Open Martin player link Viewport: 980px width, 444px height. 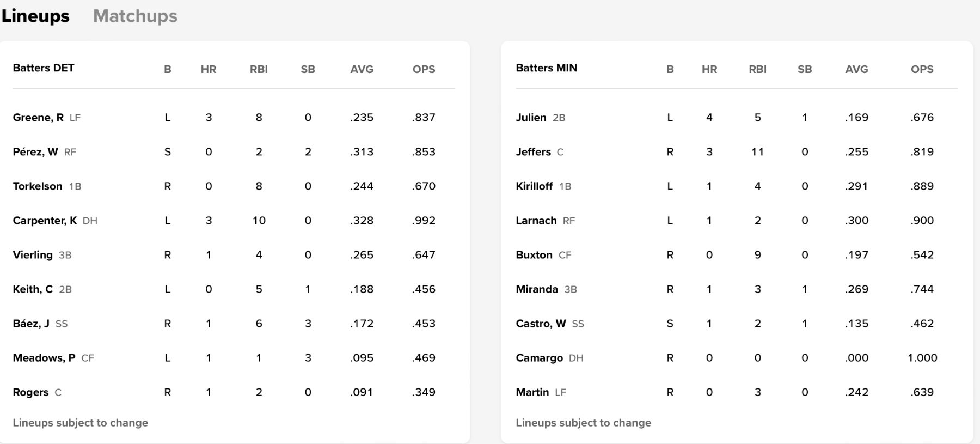click(x=532, y=392)
